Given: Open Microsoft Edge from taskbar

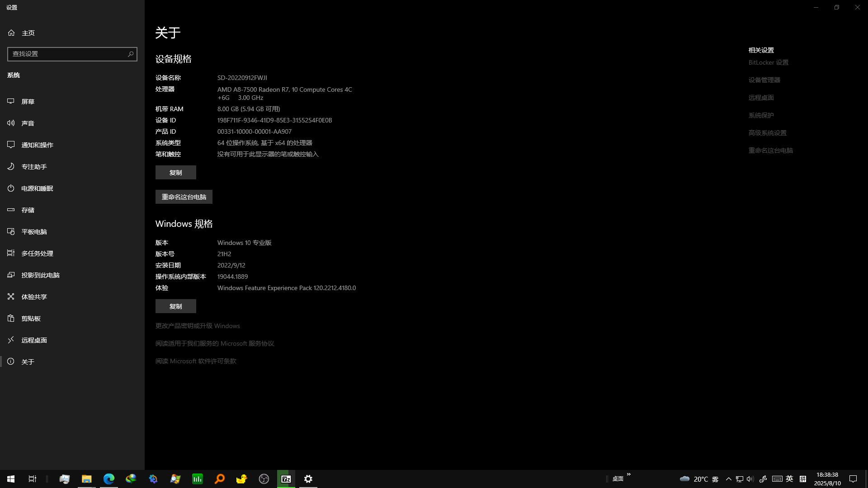Looking at the screenshot, I should (109, 479).
